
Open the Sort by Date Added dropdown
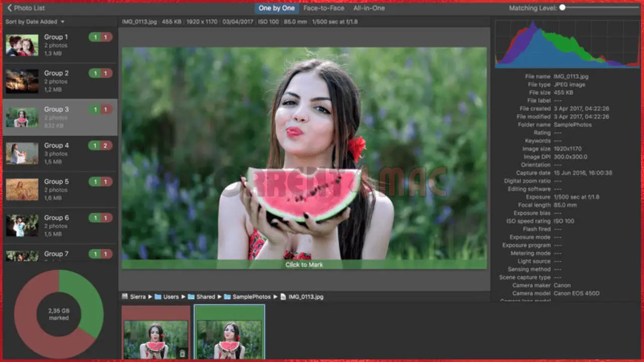point(34,22)
